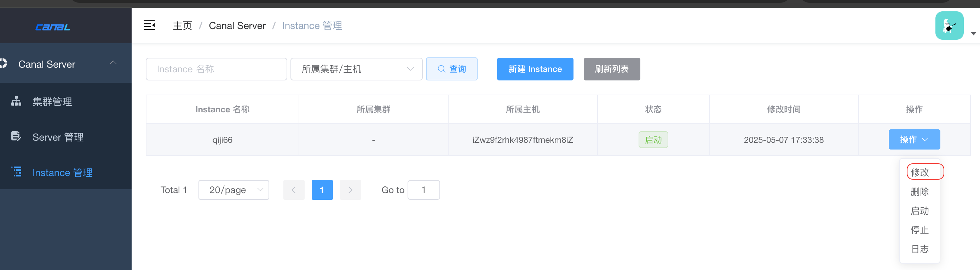Click the Canal logo

click(x=52, y=27)
